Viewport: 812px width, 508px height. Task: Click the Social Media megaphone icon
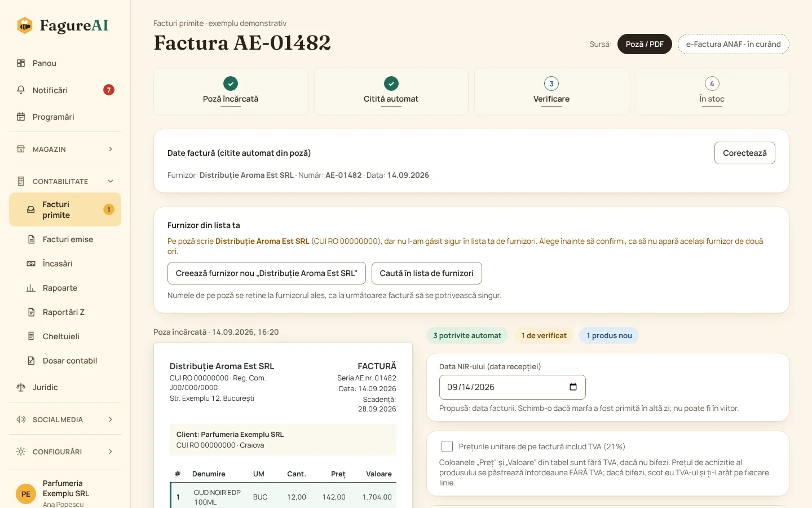coord(21,419)
